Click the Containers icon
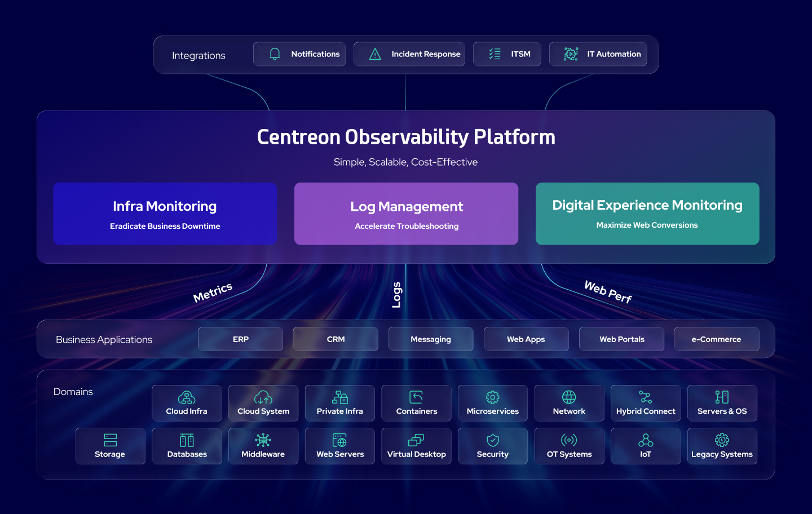This screenshot has height=514, width=812. tap(416, 397)
